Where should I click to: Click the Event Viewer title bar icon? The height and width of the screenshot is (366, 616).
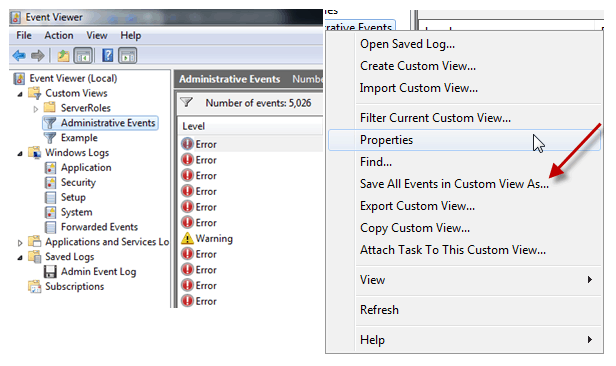(16, 18)
